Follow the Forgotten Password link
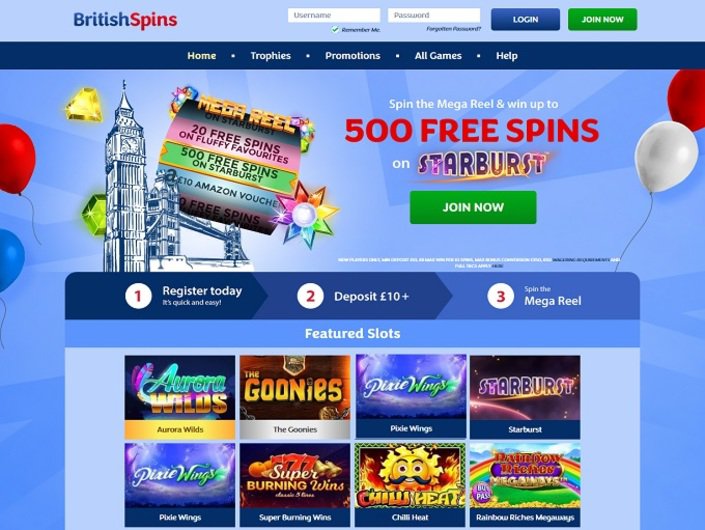Viewport: 705px width, 530px height. click(x=453, y=29)
